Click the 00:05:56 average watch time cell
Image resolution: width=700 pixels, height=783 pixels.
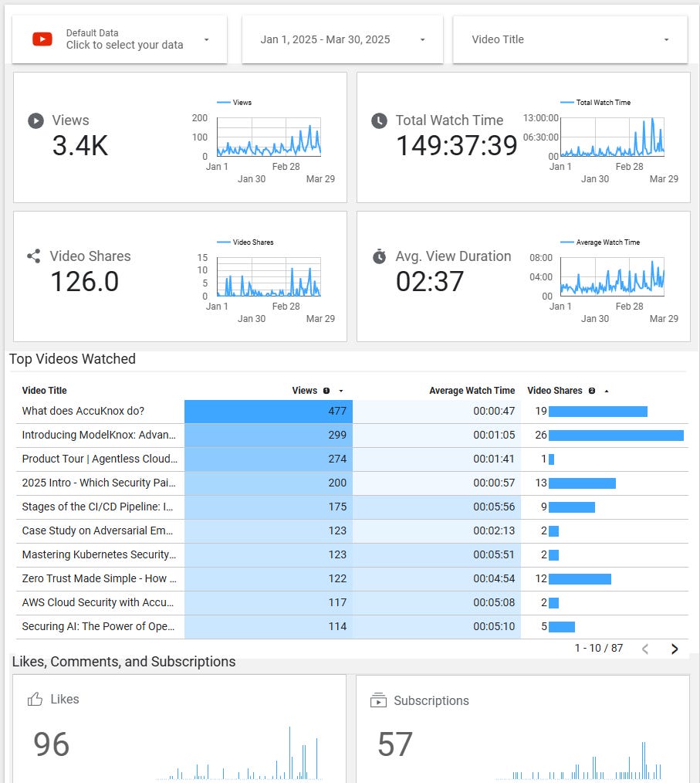437,507
